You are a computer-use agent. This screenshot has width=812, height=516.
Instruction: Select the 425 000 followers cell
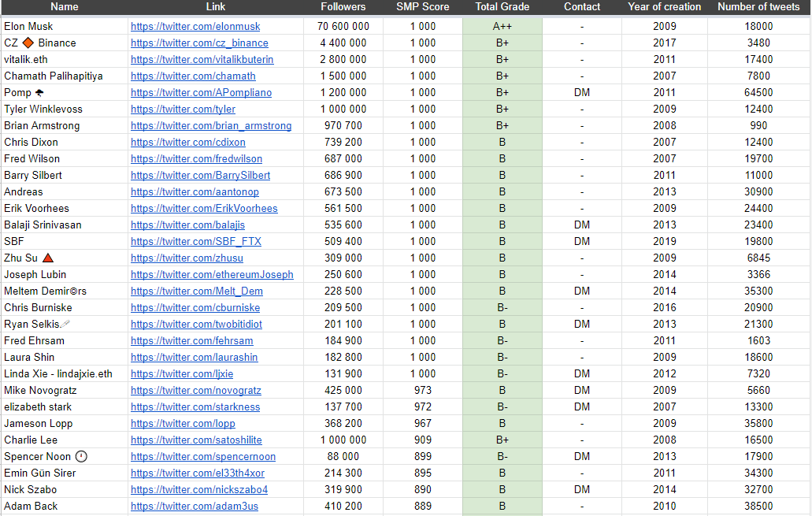(343, 392)
